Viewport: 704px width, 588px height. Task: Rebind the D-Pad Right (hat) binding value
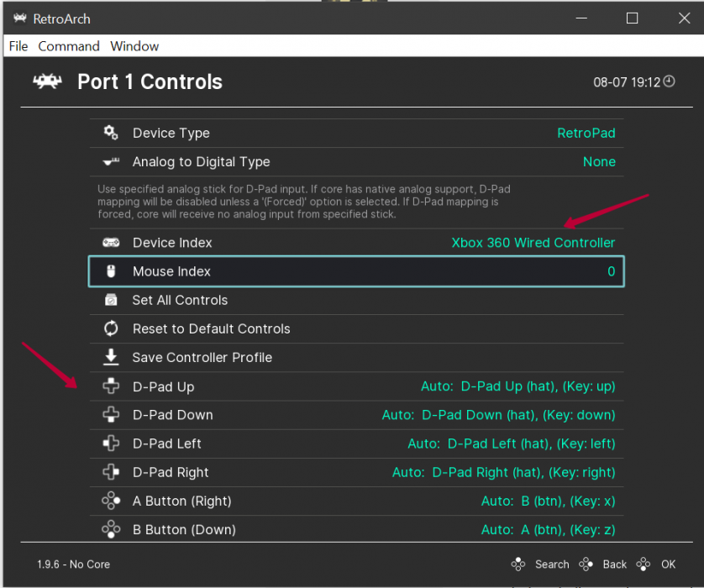[x=504, y=472]
